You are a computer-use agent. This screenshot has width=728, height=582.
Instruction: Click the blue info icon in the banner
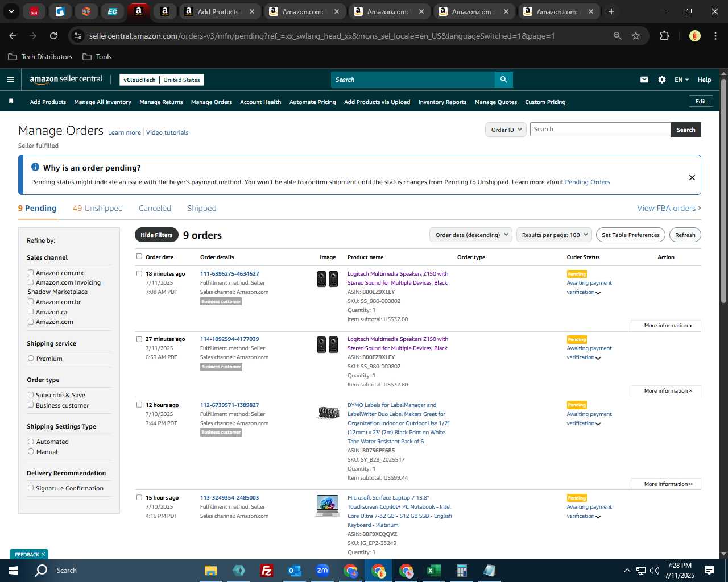coord(35,167)
